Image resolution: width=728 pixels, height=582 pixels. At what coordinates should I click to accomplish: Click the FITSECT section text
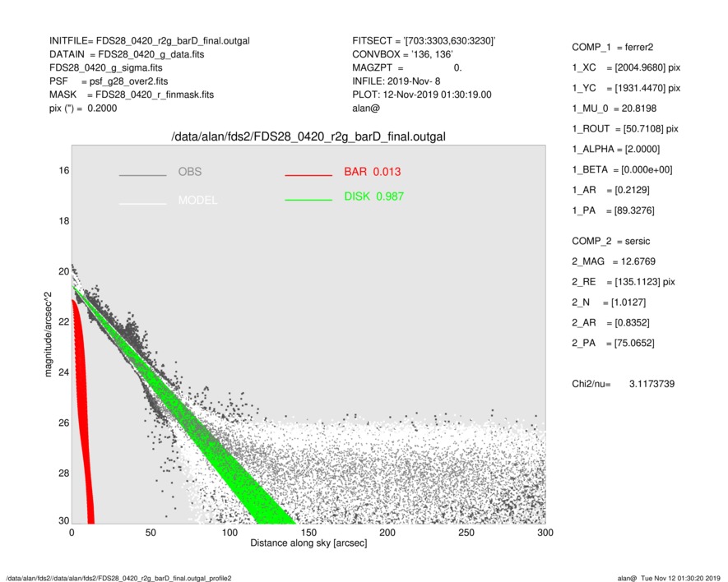point(424,41)
